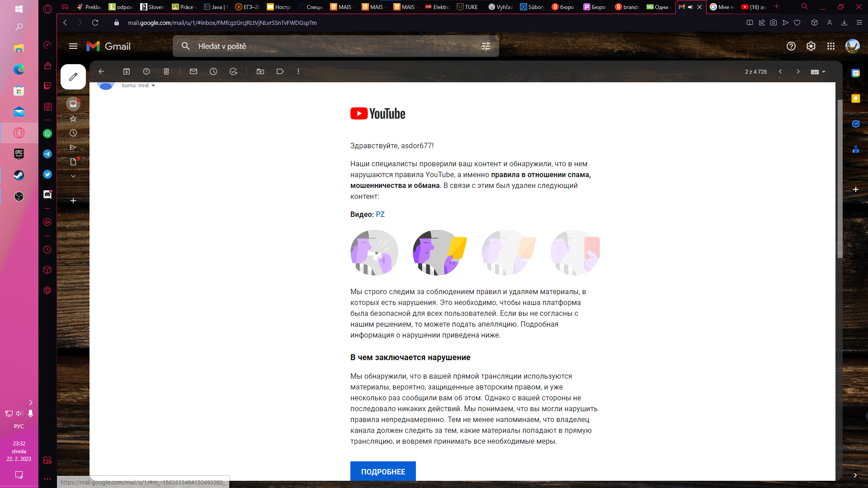Report this email as spam
Viewport: 868px width, 488px height.
point(146,71)
